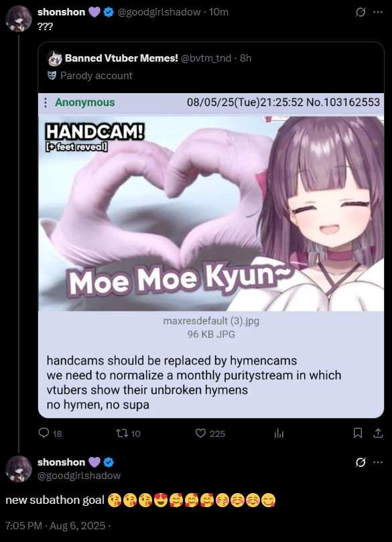The image size is (392, 542).
Task: Open the Banned Vtuber Memes profile avatar
Action: [54, 58]
